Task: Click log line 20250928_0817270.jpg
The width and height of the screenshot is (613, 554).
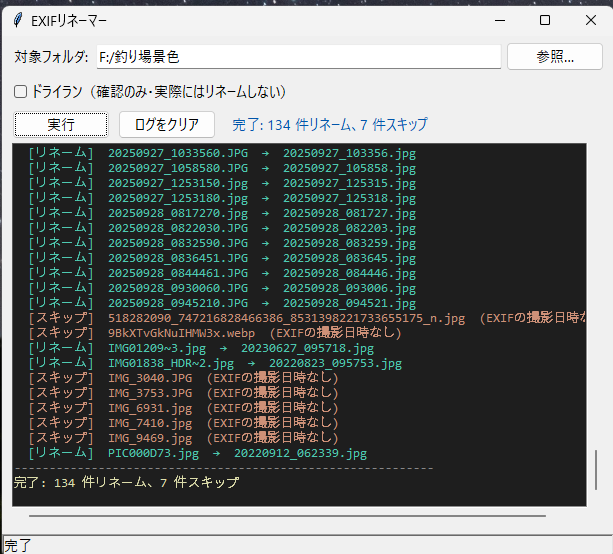Action: tap(222, 213)
